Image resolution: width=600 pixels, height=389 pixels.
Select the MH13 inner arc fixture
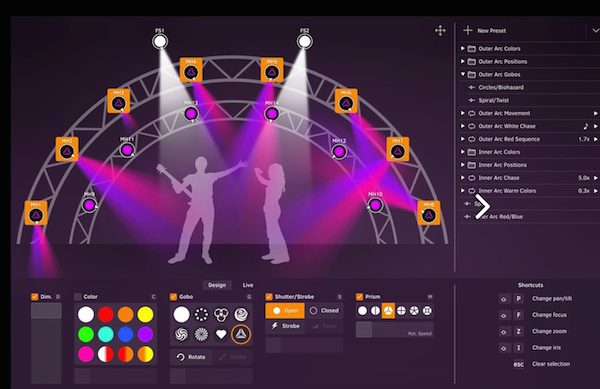pyautogui.click(x=191, y=113)
